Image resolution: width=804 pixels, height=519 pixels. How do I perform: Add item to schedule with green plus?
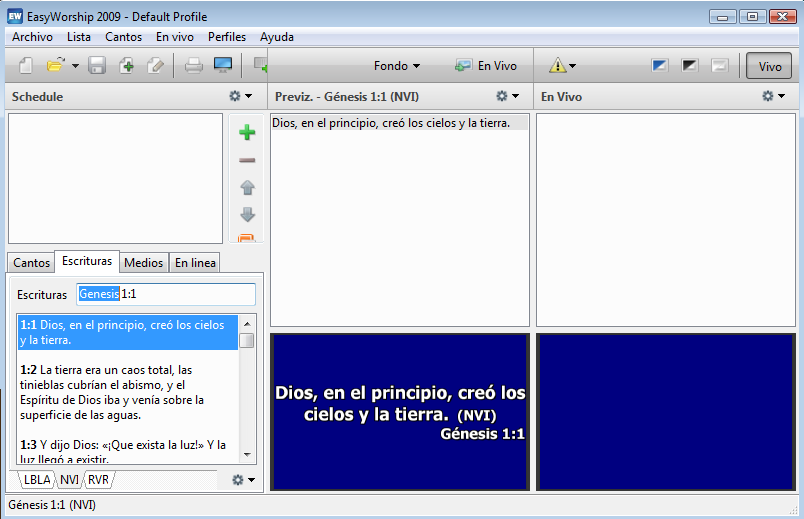[x=247, y=132]
